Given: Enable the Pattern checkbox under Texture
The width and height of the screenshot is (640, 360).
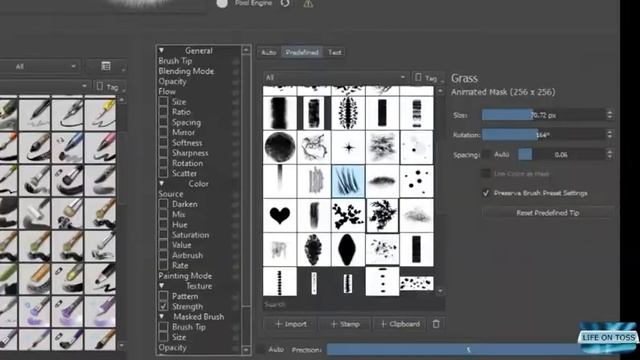Looking at the screenshot, I should pos(163,296).
